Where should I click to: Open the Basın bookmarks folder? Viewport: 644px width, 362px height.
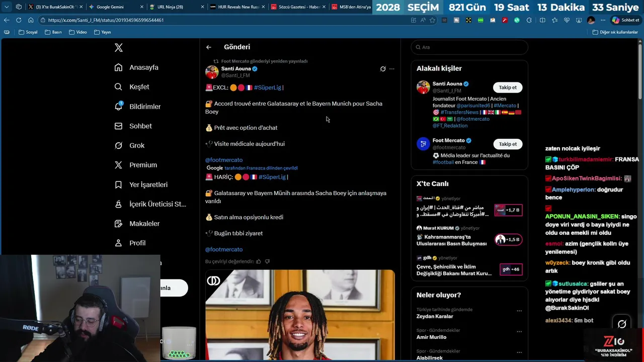click(x=53, y=32)
